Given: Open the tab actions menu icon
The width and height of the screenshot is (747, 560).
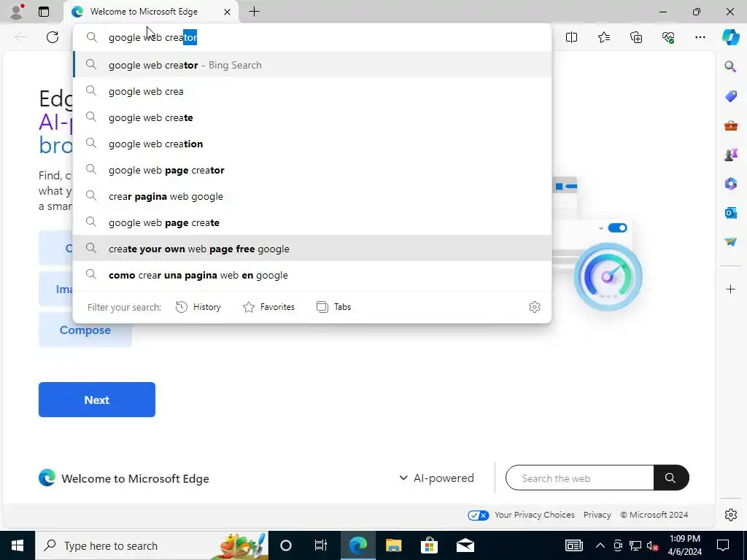Looking at the screenshot, I should click(x=44, y=12).
